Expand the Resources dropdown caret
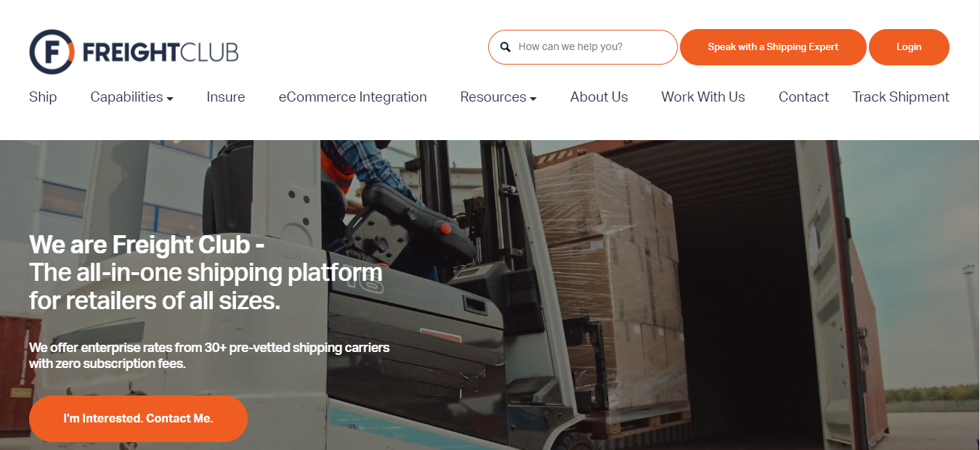This screenshot has height=450, width=980. click(532, 99)
